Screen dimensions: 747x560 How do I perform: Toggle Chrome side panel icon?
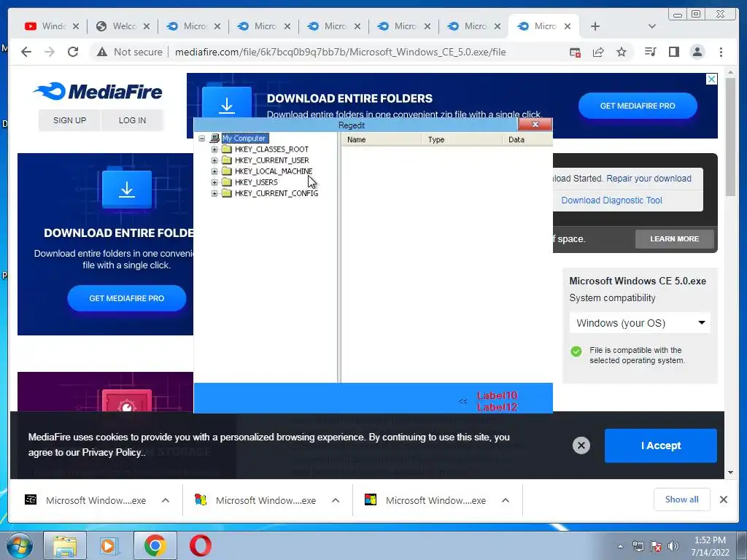click(673, 52)
